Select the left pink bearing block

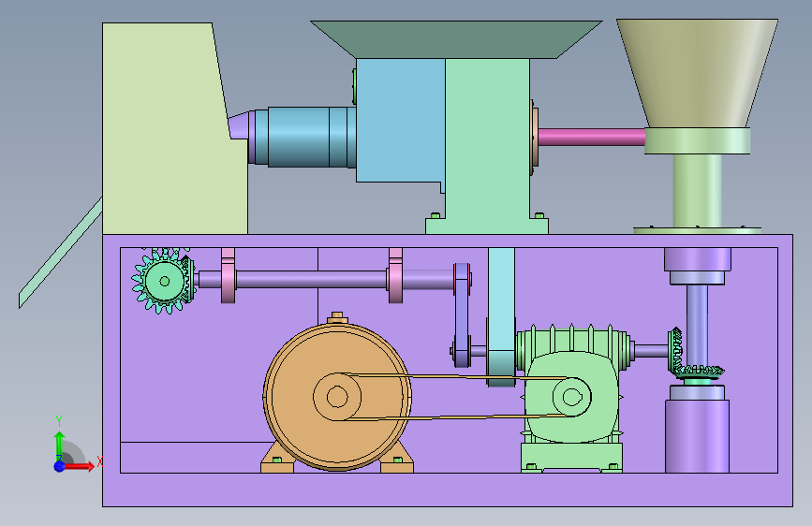228,275
